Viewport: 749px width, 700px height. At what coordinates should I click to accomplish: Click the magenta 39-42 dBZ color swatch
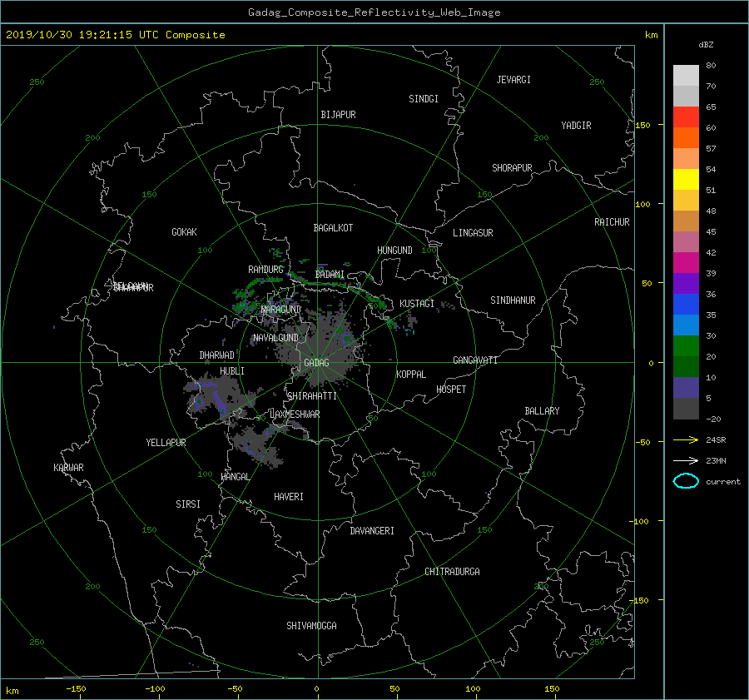(x=686, y=263)
